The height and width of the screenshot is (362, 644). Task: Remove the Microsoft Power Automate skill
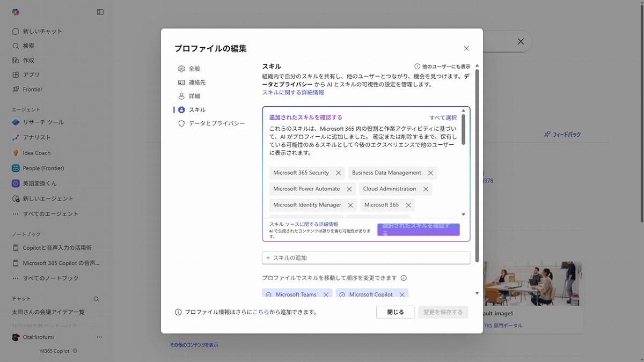349,189
